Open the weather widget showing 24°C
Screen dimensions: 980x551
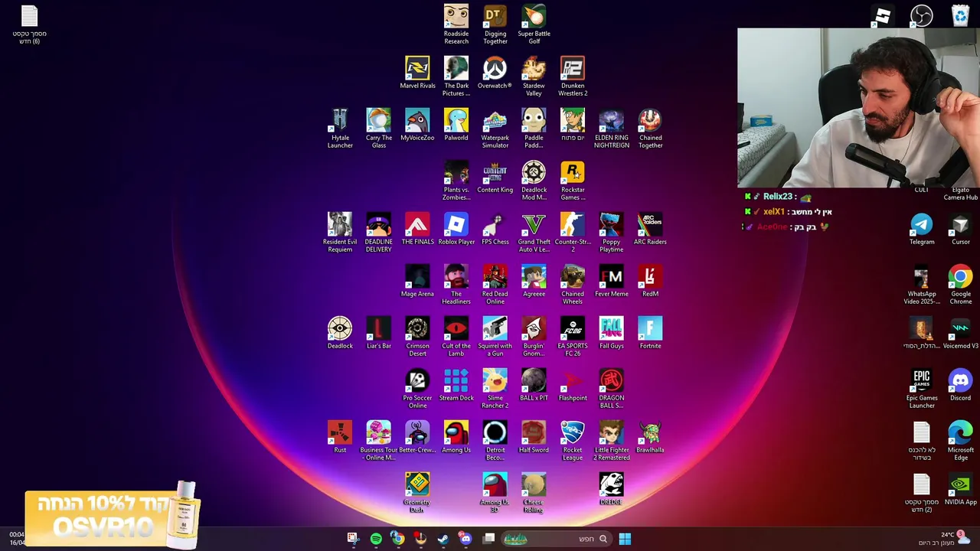point(943,538)
